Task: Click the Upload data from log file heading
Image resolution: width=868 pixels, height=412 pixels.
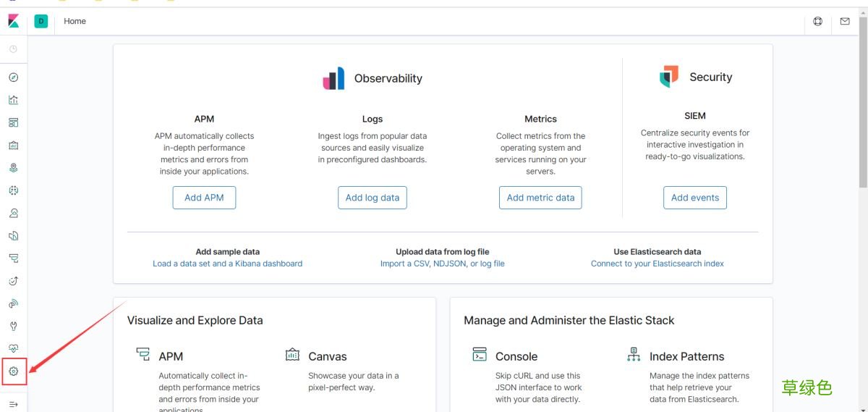Action: 443,252
